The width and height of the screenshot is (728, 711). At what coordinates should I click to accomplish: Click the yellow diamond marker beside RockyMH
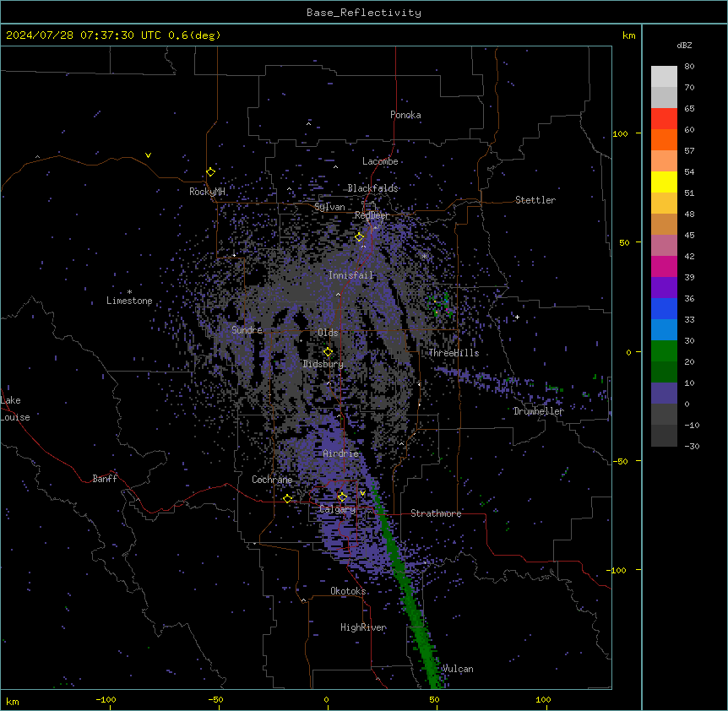[210, 171]
